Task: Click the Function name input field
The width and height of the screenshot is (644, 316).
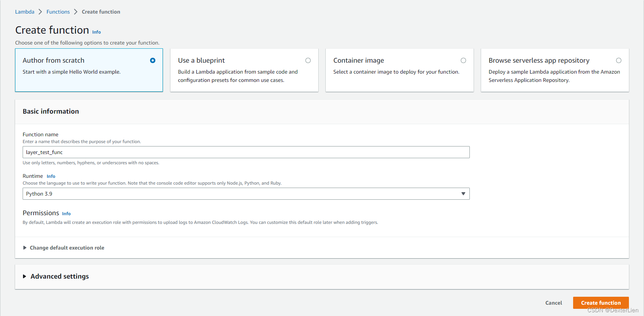Action: (x=246, y=152)
